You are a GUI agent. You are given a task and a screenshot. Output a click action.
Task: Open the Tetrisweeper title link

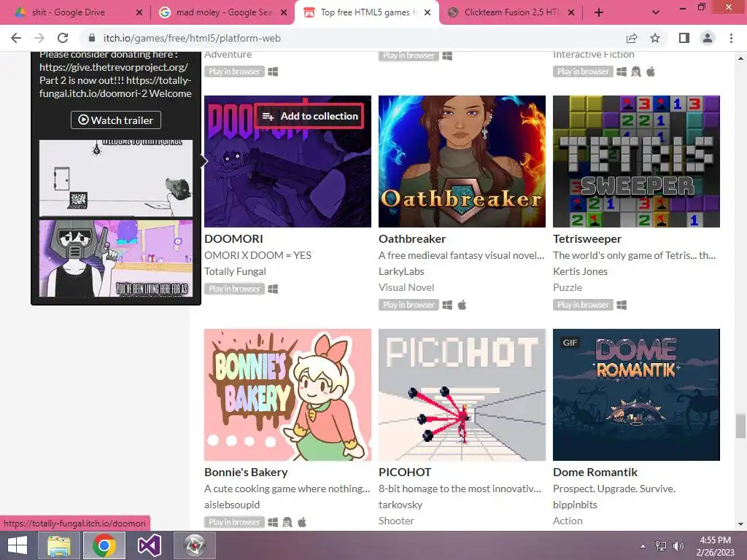tap(587, 239)
